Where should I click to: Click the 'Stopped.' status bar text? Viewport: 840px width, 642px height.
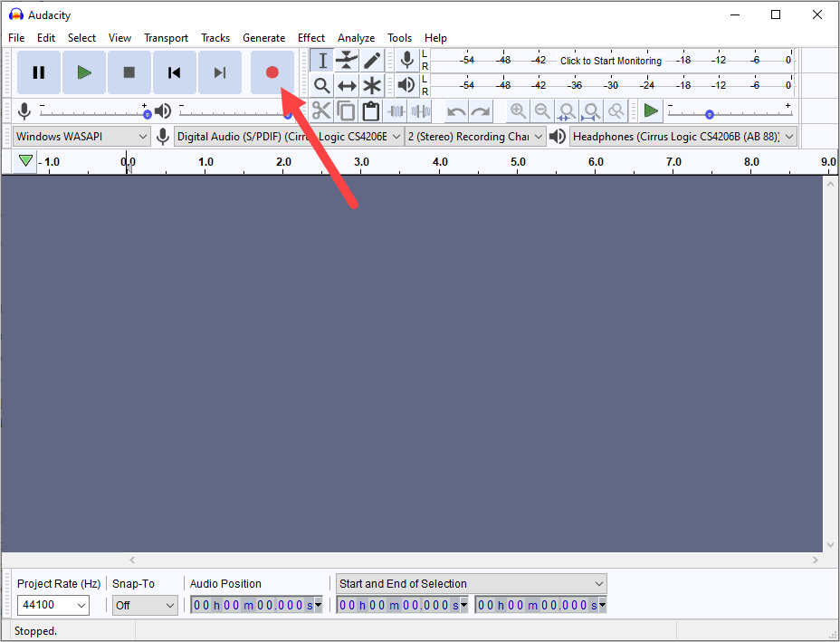[x=35, y=631]
